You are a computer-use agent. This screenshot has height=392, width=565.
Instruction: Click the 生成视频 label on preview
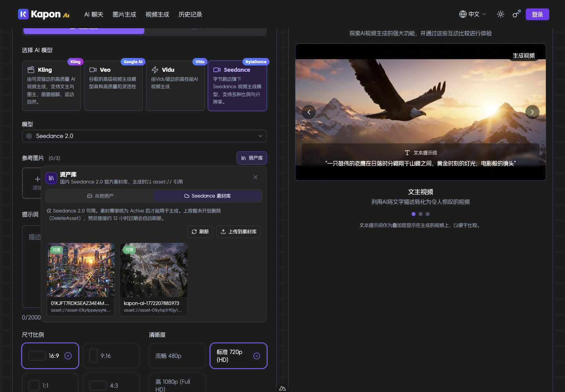point(524,56)
